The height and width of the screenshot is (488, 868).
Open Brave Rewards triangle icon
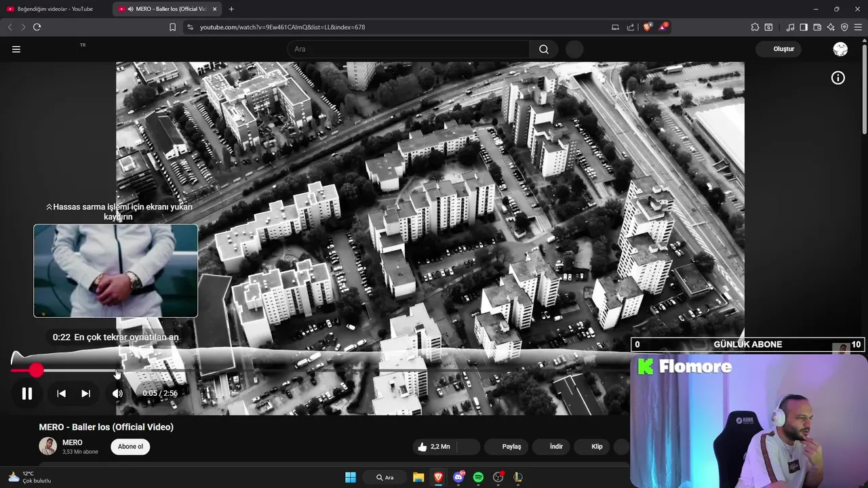point(663,27)
